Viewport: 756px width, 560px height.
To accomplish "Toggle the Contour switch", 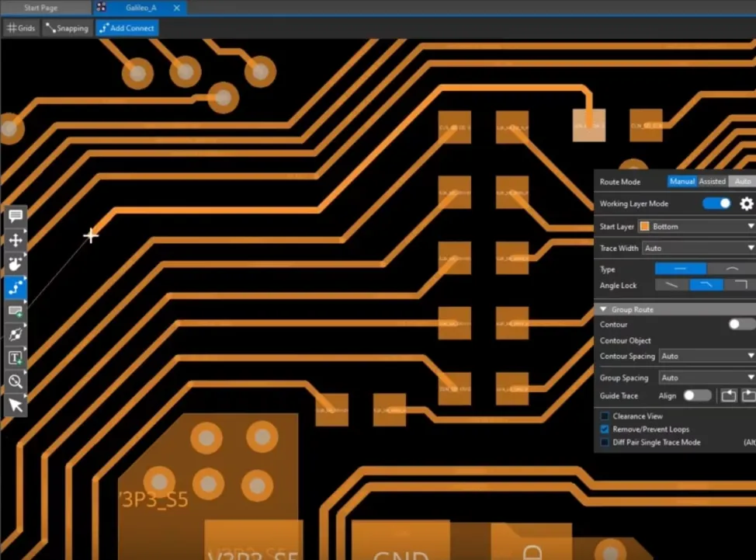I will coord(741,324).
